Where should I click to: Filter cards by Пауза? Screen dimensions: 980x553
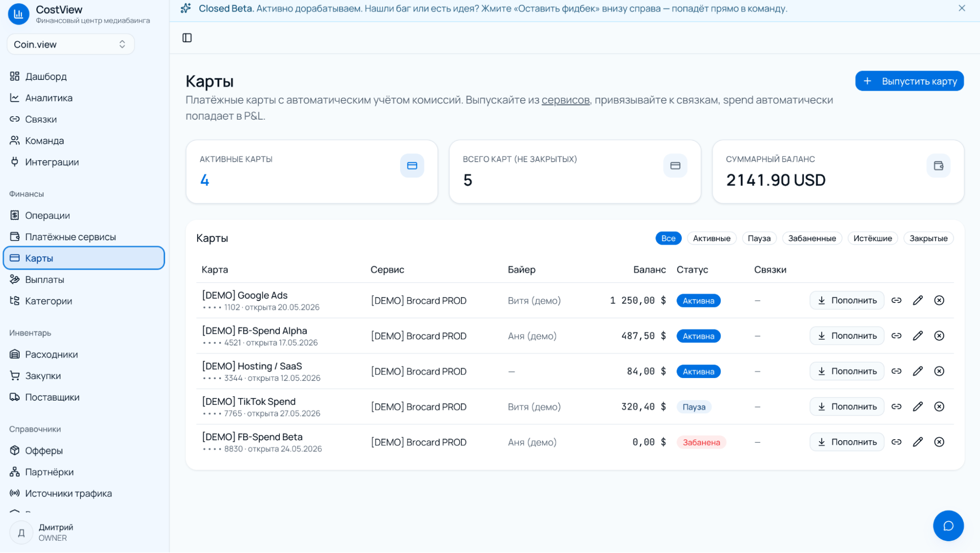(759, 238)
